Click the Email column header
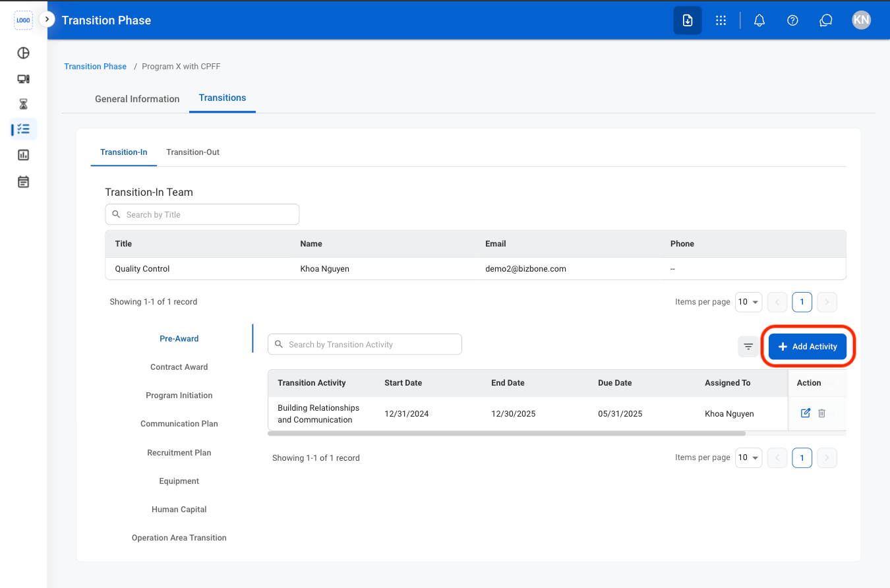 click(x=495, y=244)
